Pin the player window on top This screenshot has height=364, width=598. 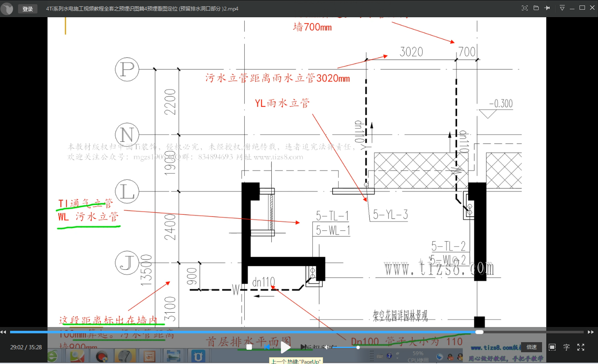point(547,8)
